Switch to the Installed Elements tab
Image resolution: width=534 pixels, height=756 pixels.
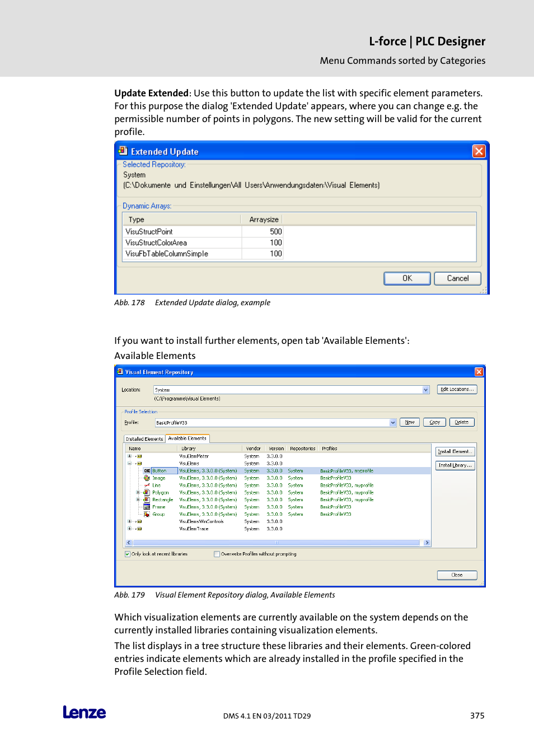[x=144, y=439]
